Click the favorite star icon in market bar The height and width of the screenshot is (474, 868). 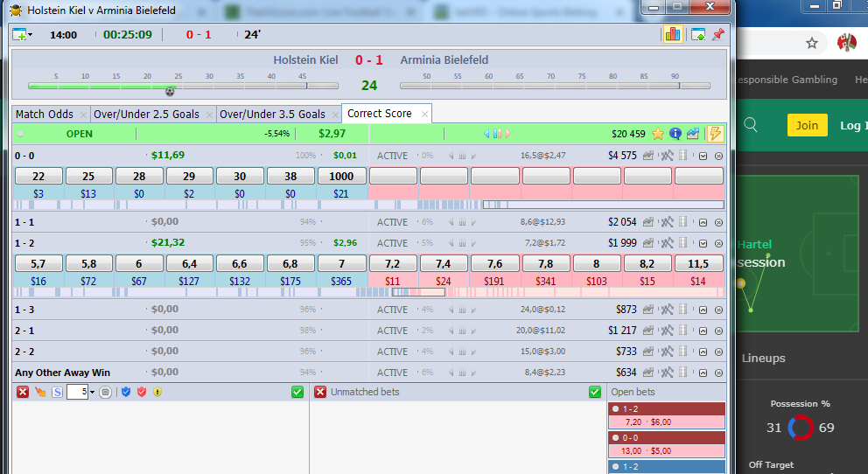click(x=658, y=133)
